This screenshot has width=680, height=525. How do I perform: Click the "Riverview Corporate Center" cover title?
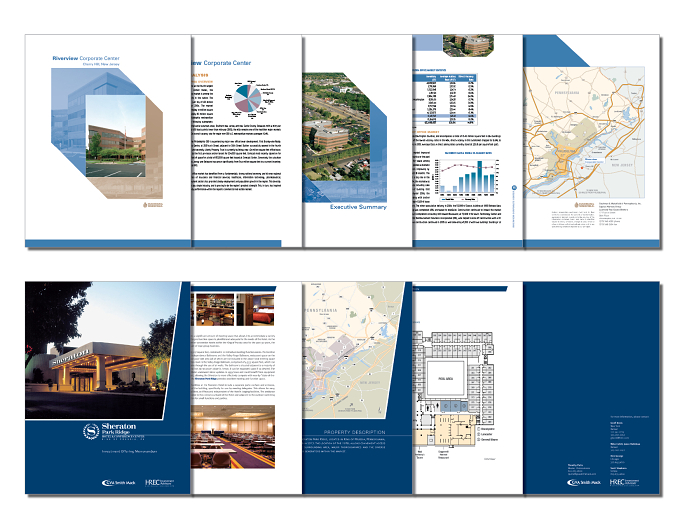pyautogui.click(x=86, y=58)
